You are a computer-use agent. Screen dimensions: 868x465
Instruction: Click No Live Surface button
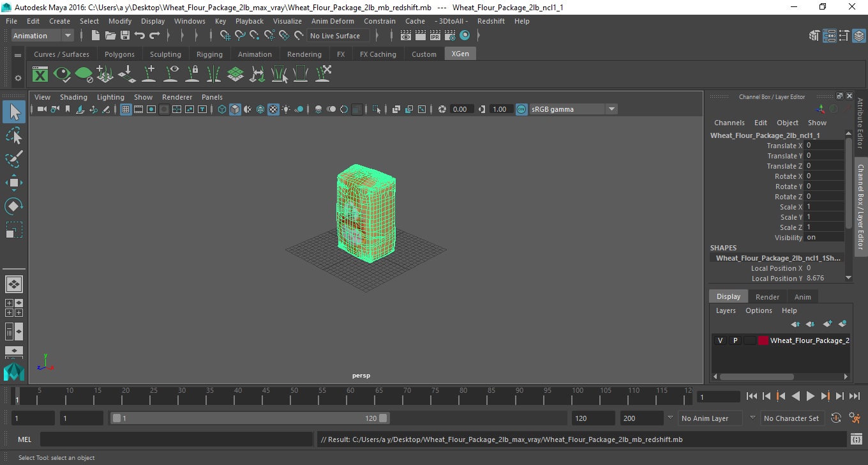pos(335,36)
